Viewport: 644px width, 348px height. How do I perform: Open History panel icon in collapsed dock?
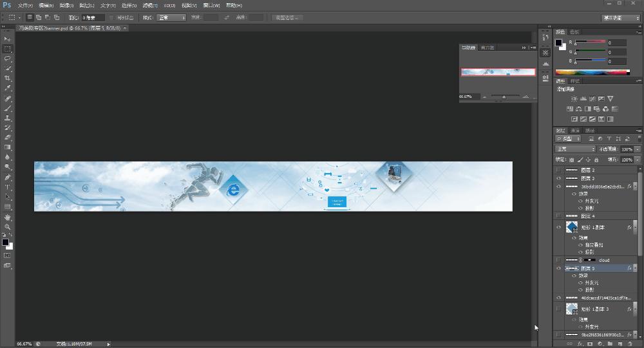click(x=545, y=37)
